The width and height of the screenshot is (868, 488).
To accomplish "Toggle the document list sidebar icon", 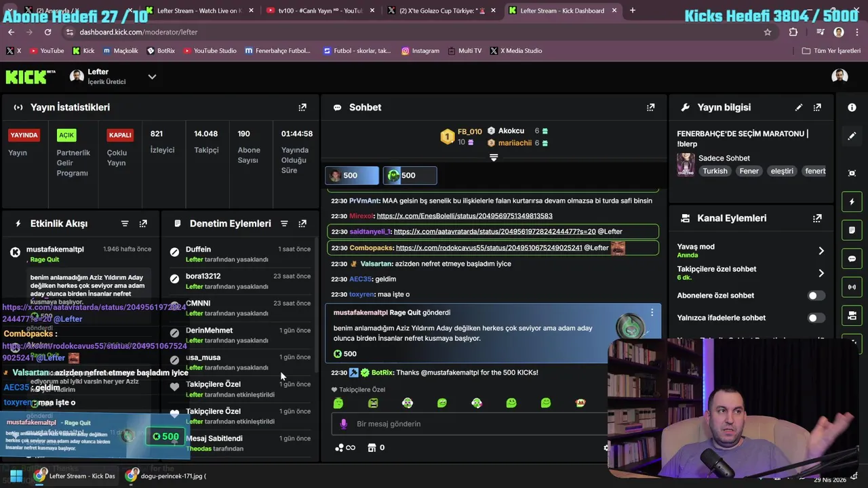I will coord(852,230).
